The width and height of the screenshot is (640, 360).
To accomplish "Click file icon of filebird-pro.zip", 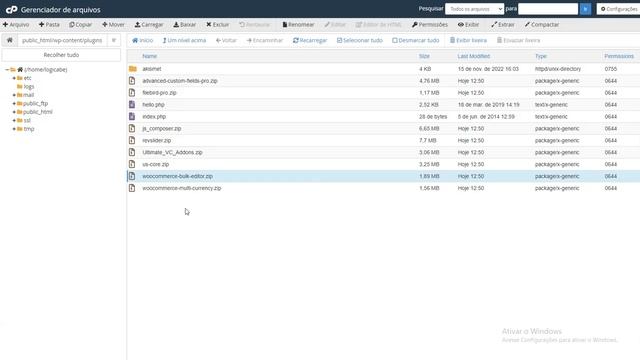I will click(x=132, y=93).
